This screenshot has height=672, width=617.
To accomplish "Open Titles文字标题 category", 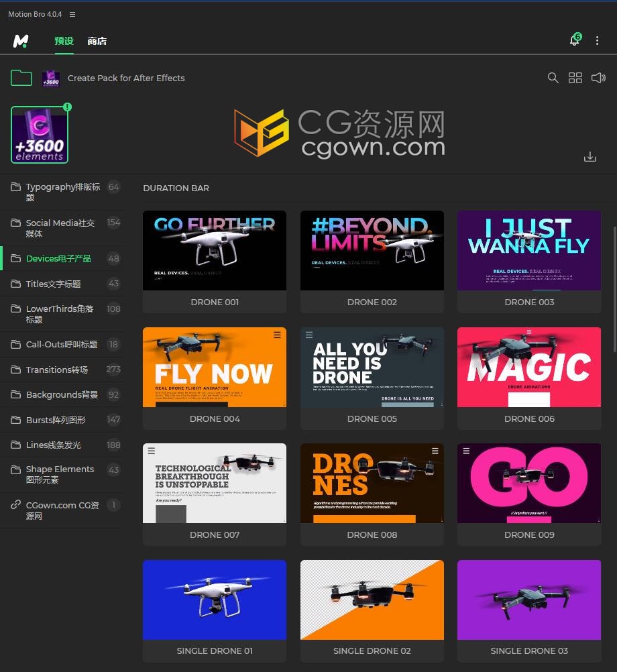I will click(62, 284).
